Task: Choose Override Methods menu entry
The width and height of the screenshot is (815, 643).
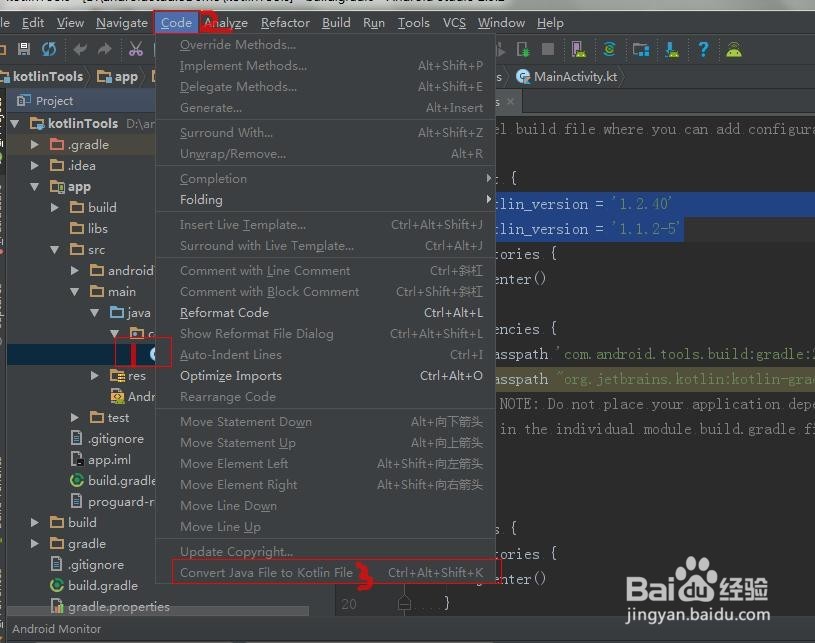Action: tap(326, 45)
